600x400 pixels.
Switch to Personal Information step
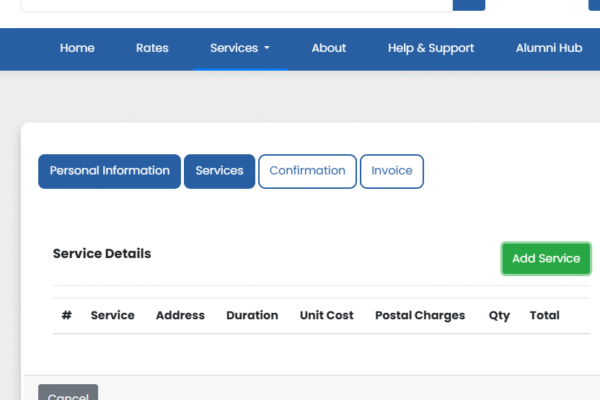109,171
